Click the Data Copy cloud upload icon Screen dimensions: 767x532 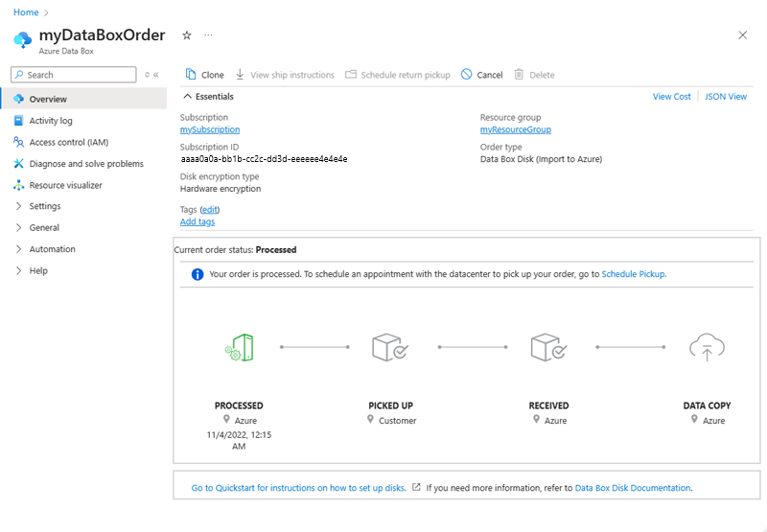click(x=707, y=347)
